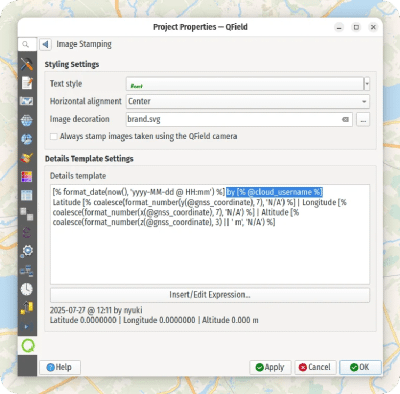Open the CRS tab with globe icon
The width and height of the screenshot is (400, 394).
[27, 120]
